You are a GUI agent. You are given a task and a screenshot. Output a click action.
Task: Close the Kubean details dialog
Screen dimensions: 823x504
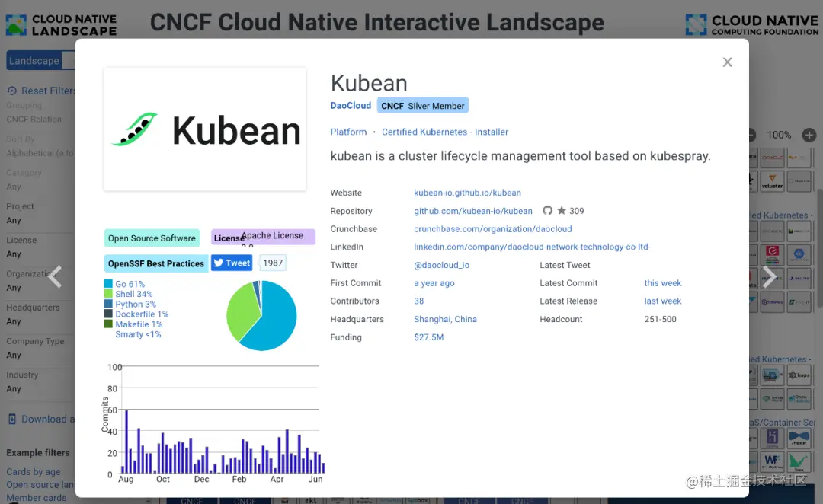tap(727, 62)
